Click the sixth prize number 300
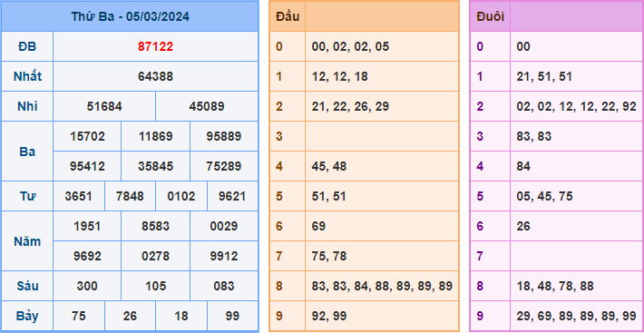 (87, 286)
